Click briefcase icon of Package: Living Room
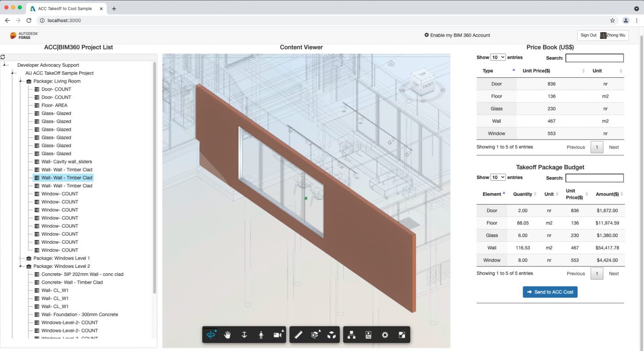This screenshot has height=351, width=644. point(29,81)
